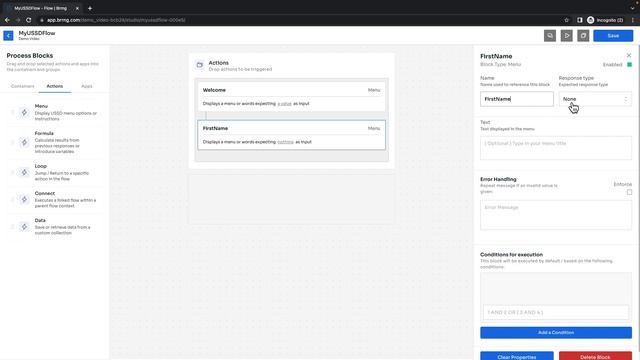
Task: Run the flow with the play icon
Action: (x=567, y=36)
